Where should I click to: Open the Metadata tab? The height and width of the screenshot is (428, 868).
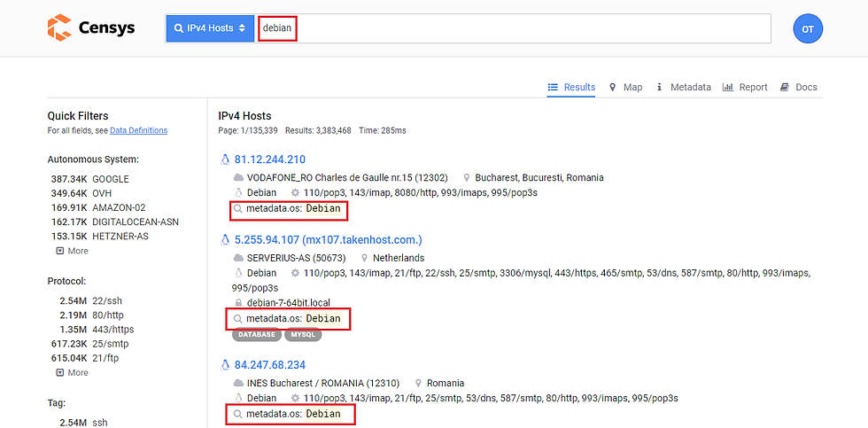tap(684, 87)
